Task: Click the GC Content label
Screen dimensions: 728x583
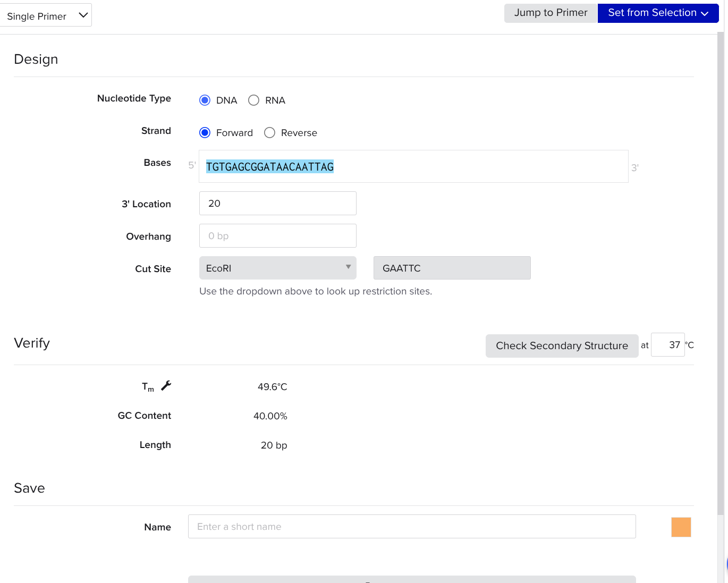Action: pyautogui.click(x=145, y=416)
